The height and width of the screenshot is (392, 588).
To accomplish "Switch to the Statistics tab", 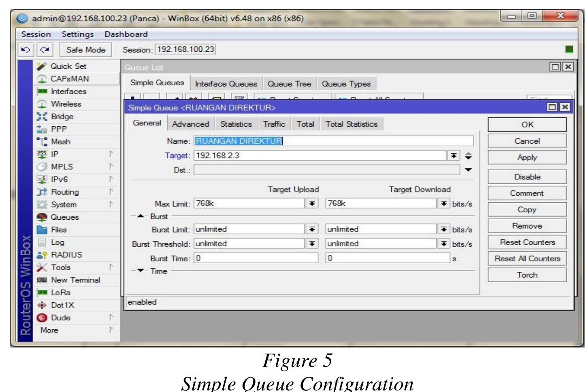I will point(236,124).
